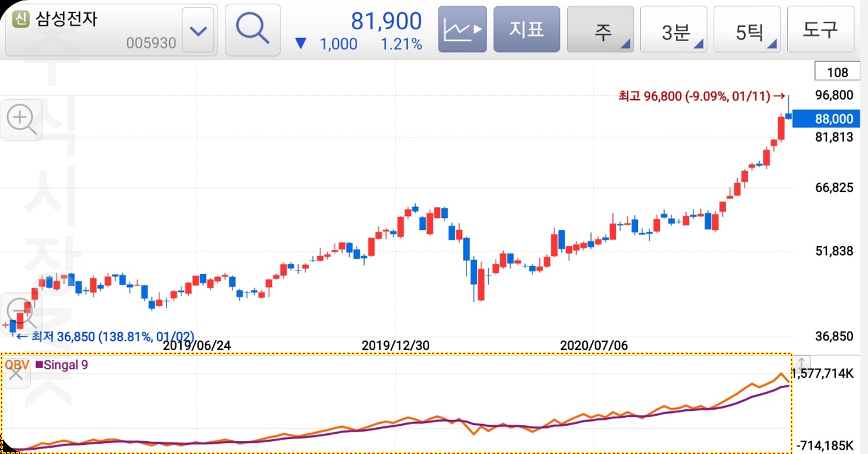
Task: Toggle the 지표 indicator button
Action: (526, 30)
